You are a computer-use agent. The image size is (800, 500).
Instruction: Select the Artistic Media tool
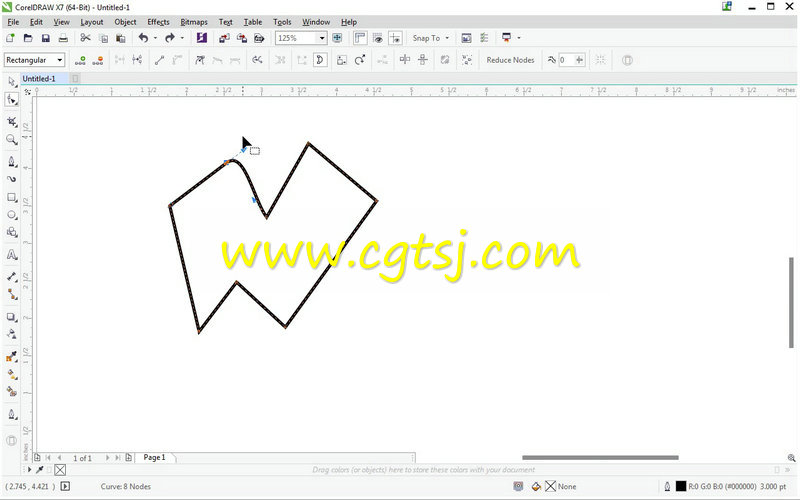12,179
